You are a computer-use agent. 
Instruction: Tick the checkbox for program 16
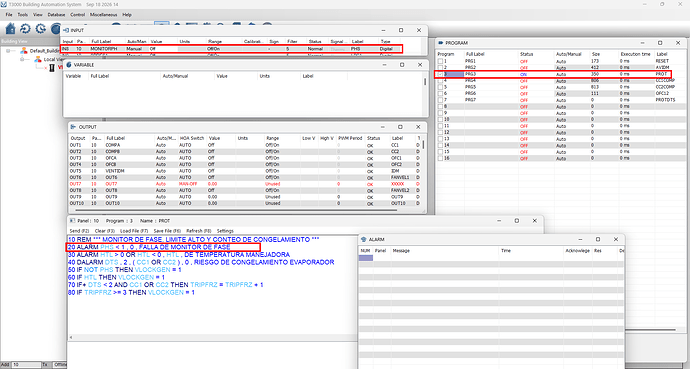(x=440, y=158)
